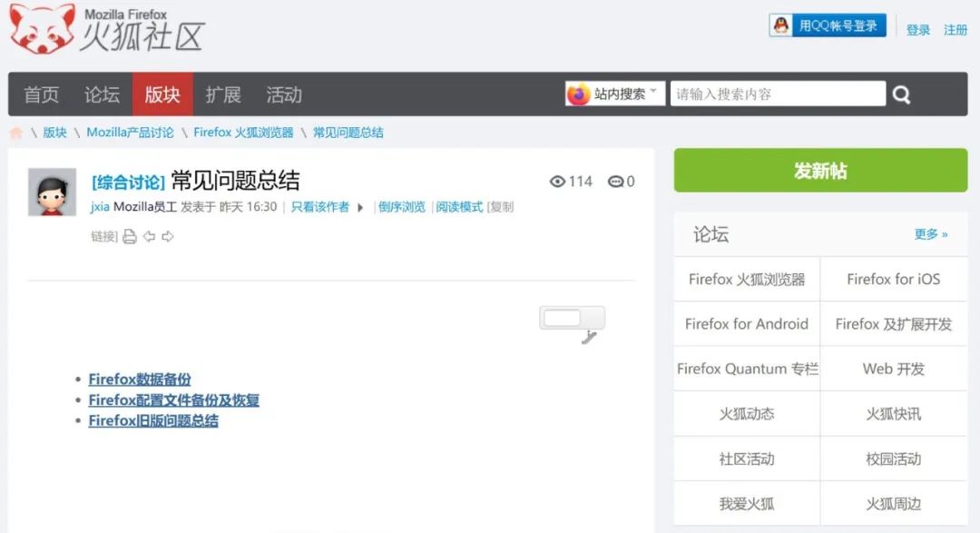Click the green 发新帖 button
Image resolution: width=980 pixels, height=533 pixels.
820,171
